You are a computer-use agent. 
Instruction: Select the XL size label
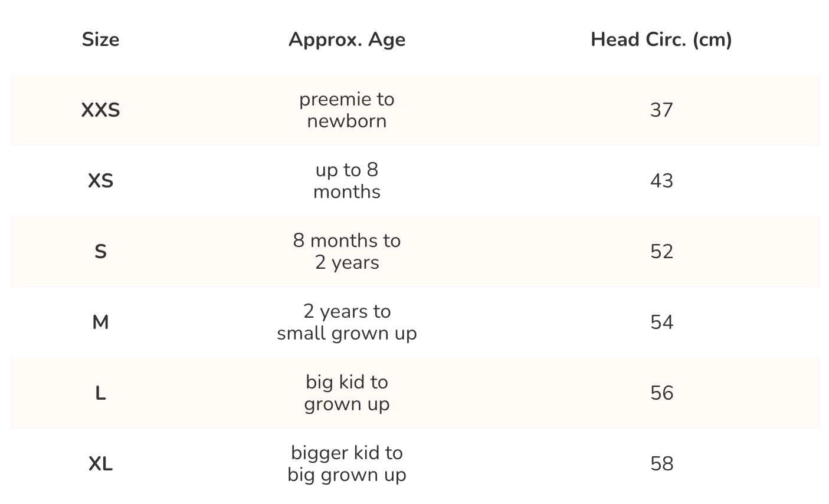(x=100, y=464)
